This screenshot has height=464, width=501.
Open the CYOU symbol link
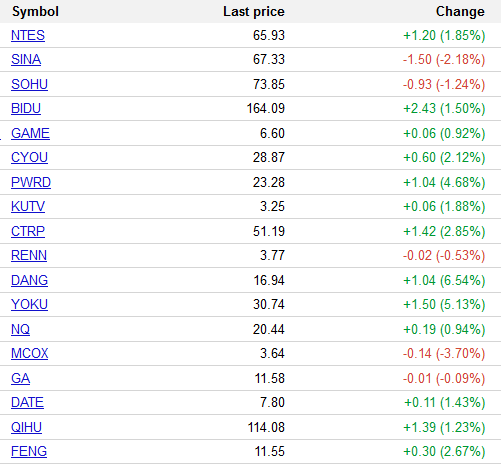pos(29,157)
